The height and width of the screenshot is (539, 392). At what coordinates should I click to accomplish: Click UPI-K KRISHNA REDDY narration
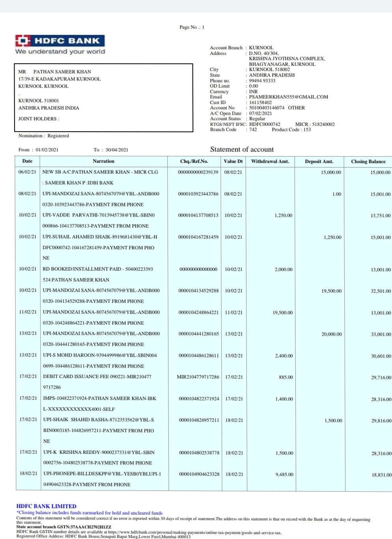[x=99, y=457]
